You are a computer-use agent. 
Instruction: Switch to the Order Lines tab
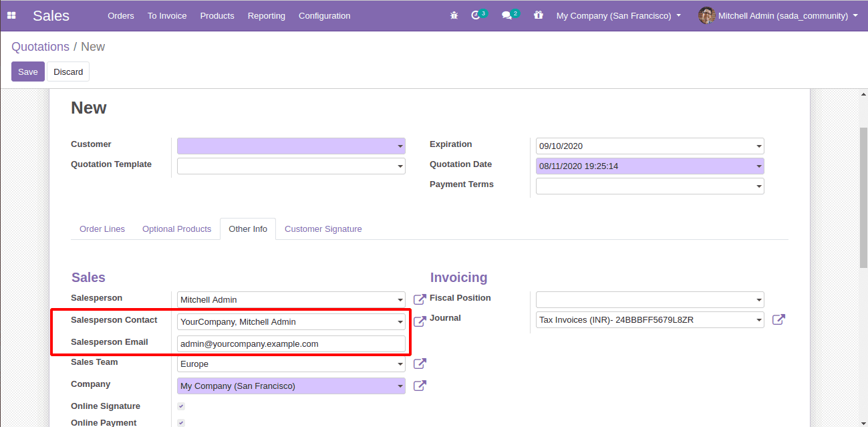coord(102,229)
